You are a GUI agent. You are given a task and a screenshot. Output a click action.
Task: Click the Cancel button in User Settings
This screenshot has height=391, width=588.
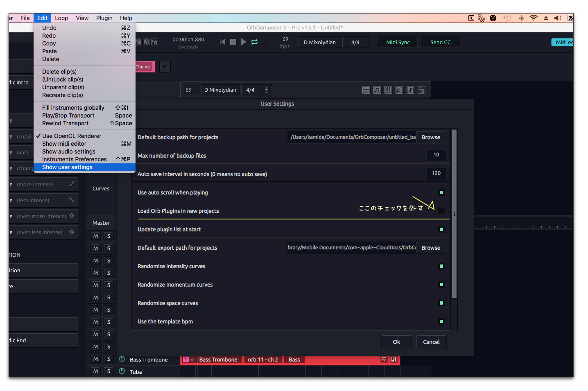[x=431, y=342]
